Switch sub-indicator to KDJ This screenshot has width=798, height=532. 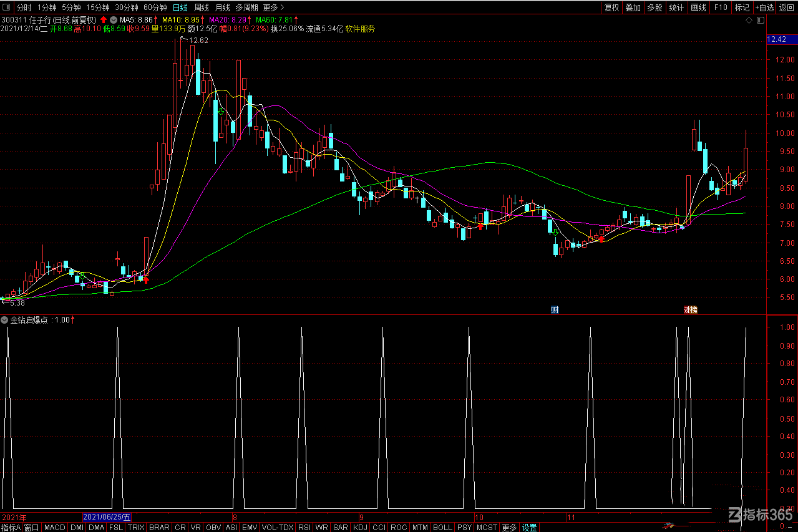tap(361, 527)
